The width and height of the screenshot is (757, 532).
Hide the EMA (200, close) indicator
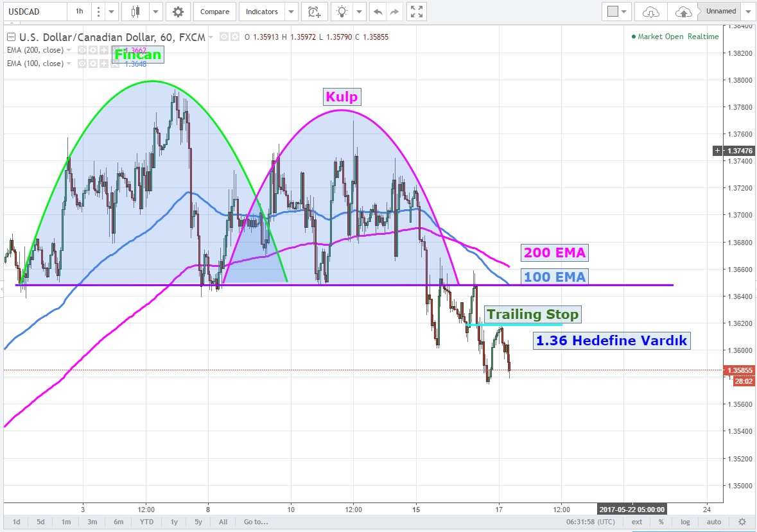pos(82,50)
